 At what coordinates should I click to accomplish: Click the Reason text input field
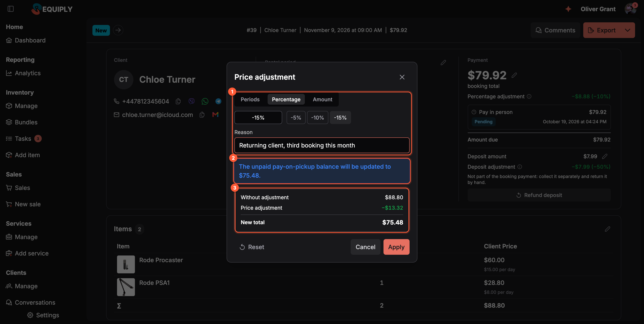coord(322,145)
